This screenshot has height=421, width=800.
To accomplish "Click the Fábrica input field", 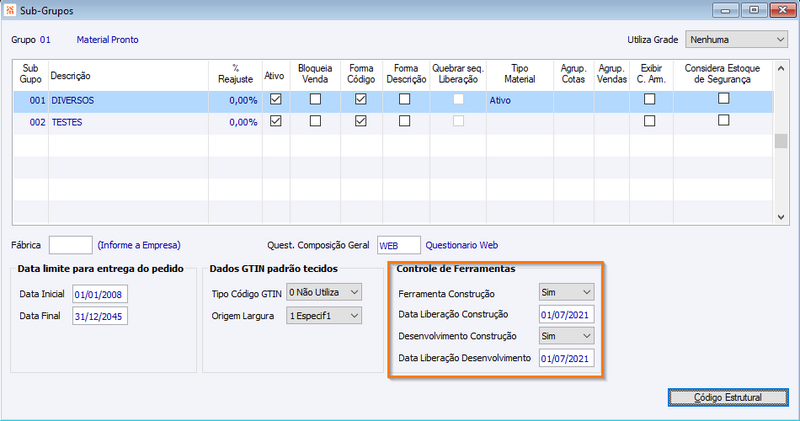I will click(x=70, y=245).
